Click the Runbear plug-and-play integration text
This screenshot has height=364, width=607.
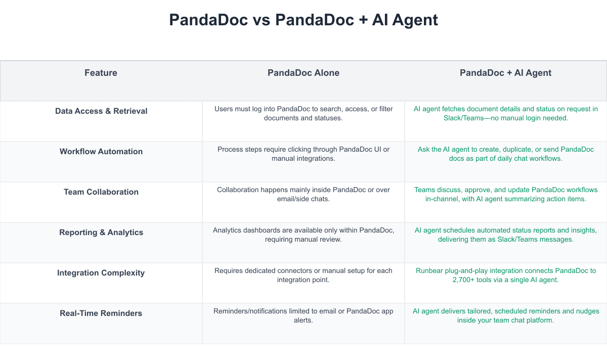coord(505,275)
